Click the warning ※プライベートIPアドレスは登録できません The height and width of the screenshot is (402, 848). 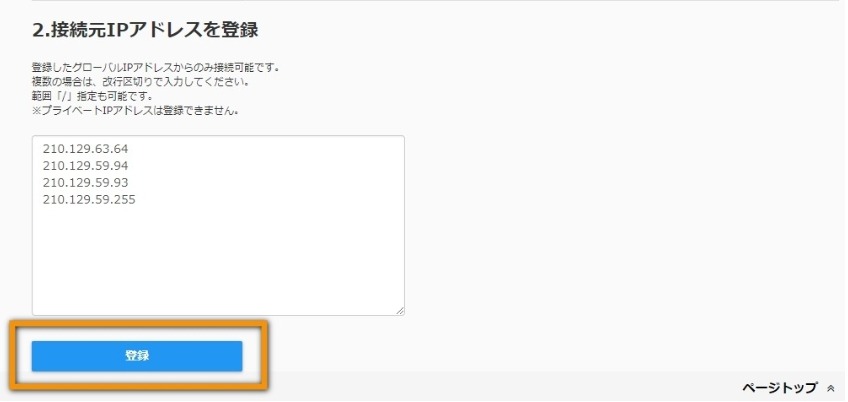[136, 111]
